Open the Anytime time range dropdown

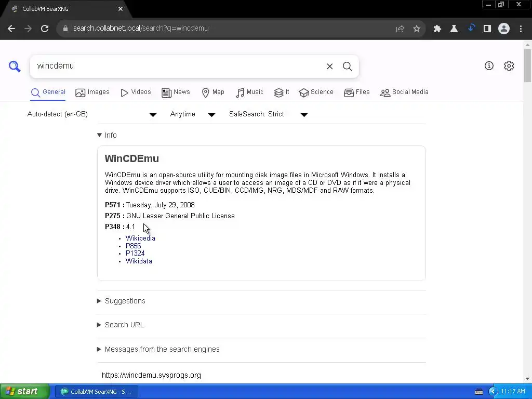[193, 114]
